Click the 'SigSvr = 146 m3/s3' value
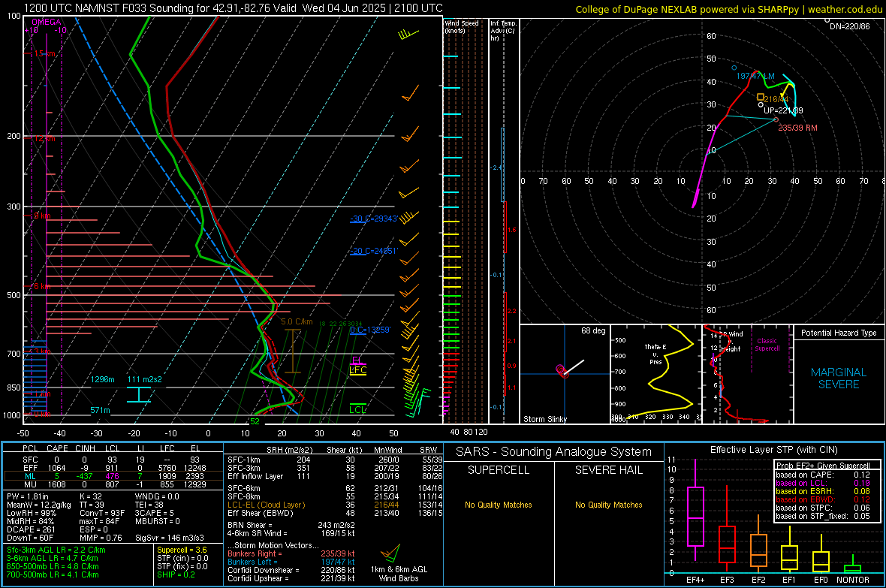Viewport: 886px width, 588px height. coord(170,538)
